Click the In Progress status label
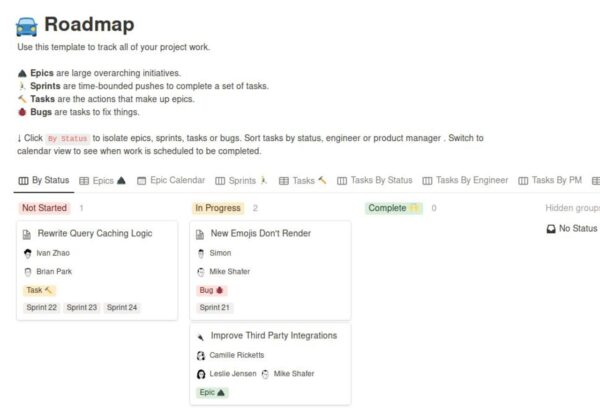The image size is (600, 419). pos(218,208)
